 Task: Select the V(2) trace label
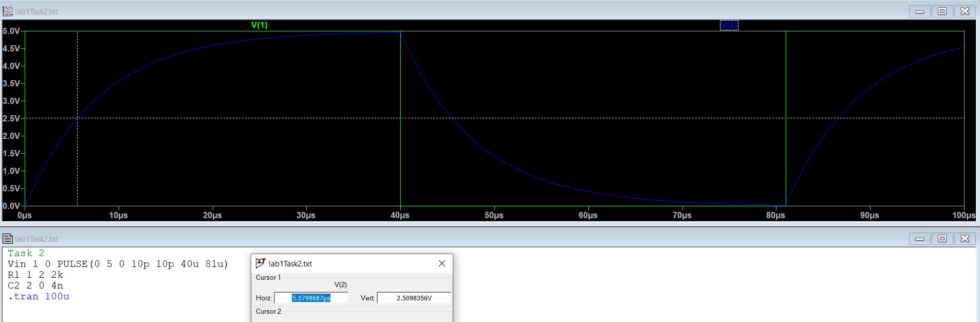[x=729, y=25]
